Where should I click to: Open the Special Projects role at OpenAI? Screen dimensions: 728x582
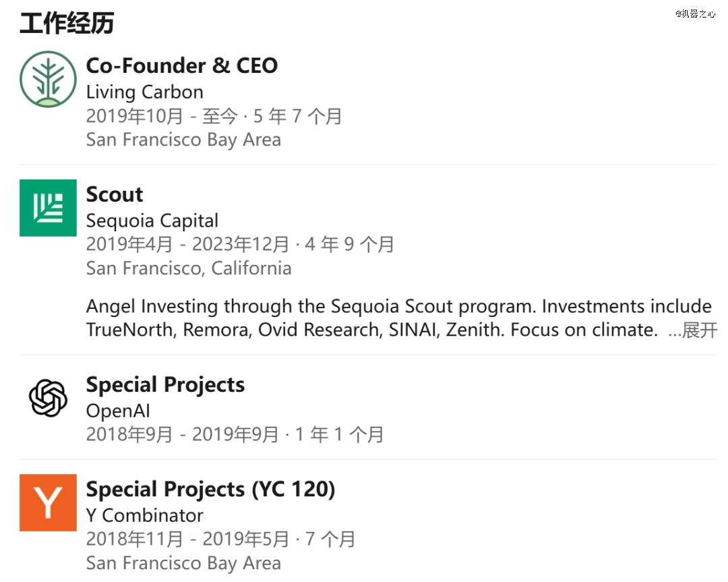tap(165, 384)
